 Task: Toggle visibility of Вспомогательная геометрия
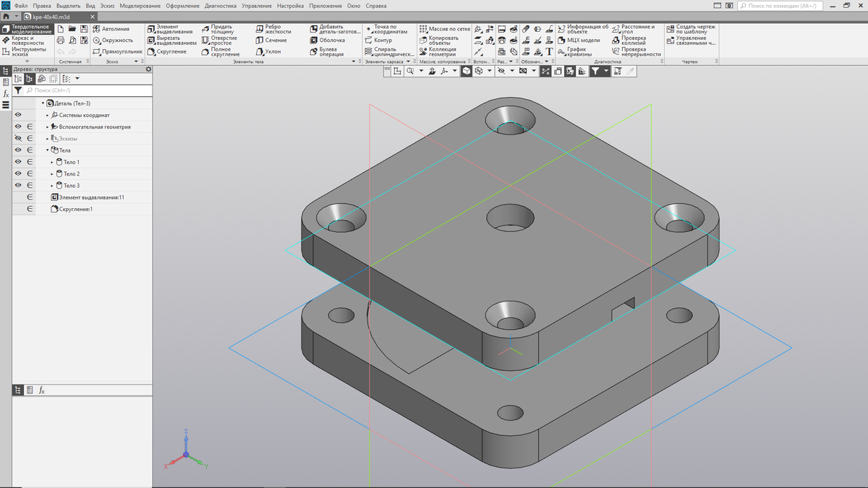pos(18,127)
